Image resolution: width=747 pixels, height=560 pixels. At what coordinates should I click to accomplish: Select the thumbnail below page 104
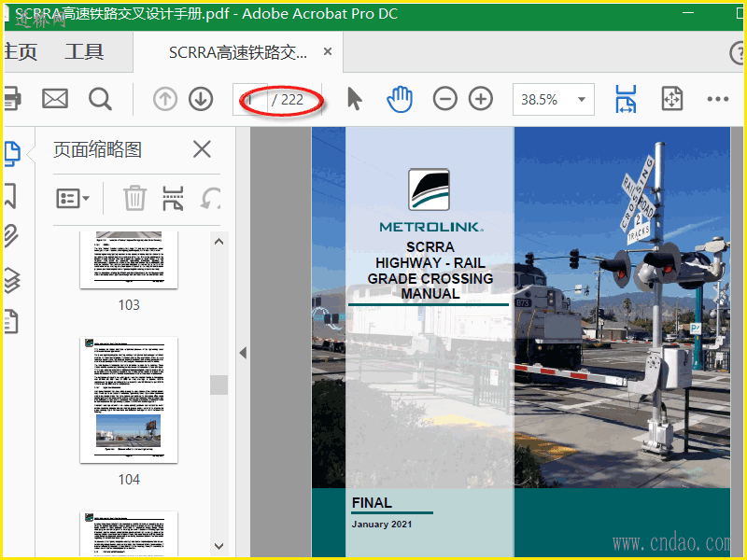coord(129,534)
